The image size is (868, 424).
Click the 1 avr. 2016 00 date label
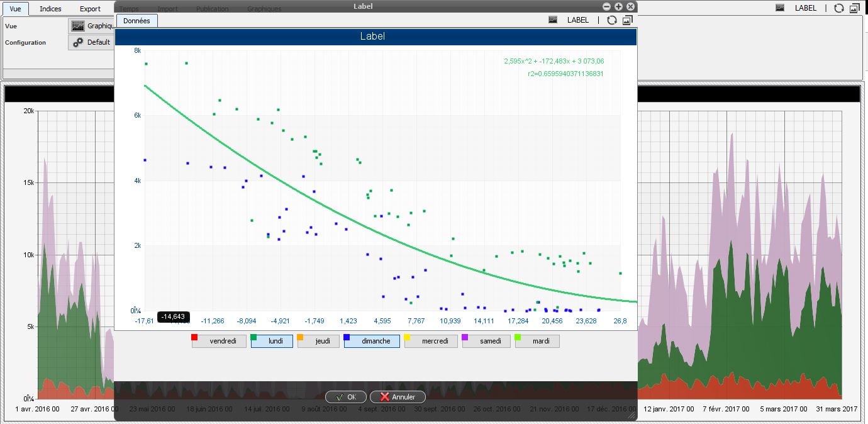pos(37,409)
